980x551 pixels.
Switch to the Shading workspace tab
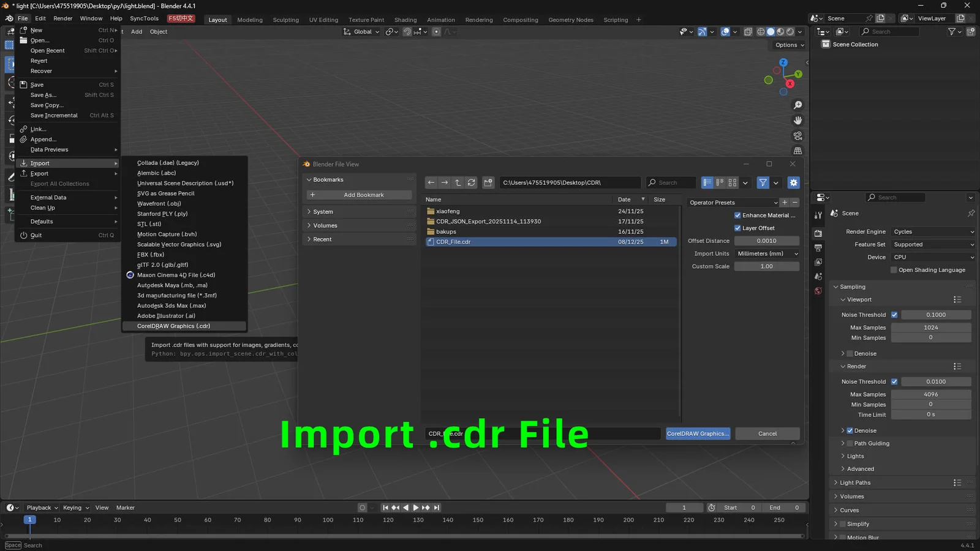point(405,20)
